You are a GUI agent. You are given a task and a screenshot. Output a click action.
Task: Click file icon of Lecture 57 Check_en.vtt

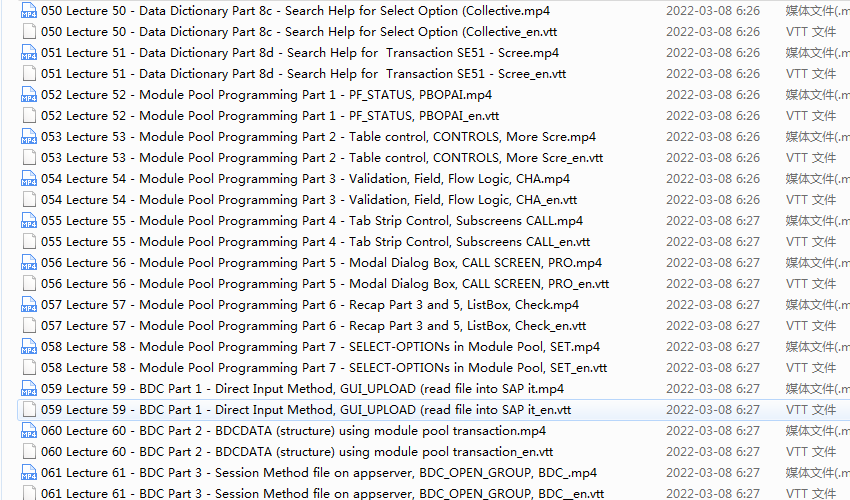click(29, 326)
